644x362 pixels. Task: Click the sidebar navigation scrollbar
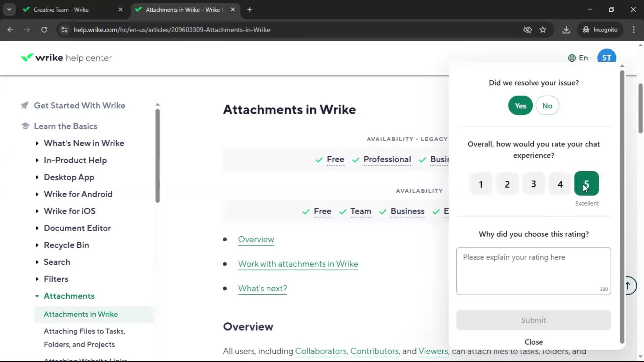point(157,156)
